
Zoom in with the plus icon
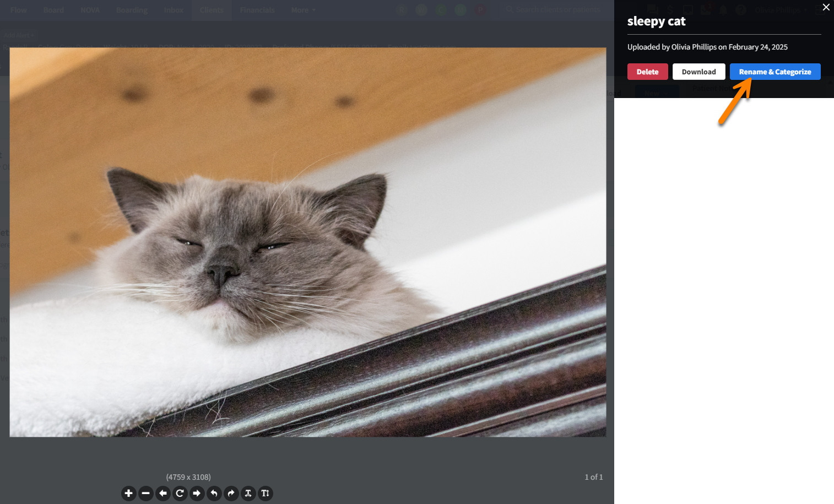[x=129, y=494]
